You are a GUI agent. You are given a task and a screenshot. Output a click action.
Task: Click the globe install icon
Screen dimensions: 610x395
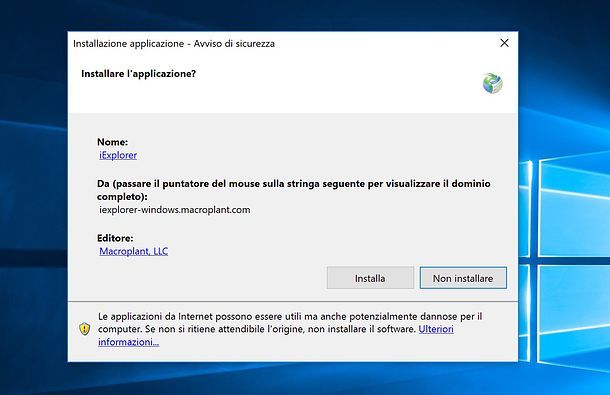click(493, 83)
